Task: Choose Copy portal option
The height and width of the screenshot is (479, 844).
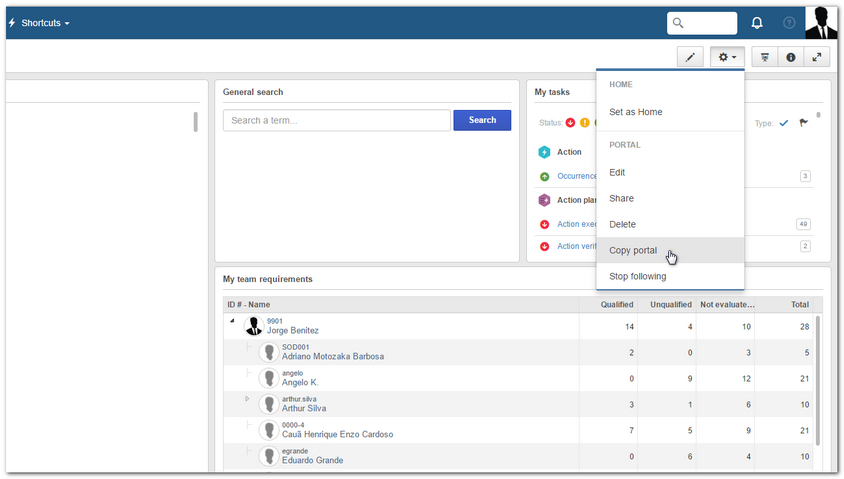Action: click(670, 250)
